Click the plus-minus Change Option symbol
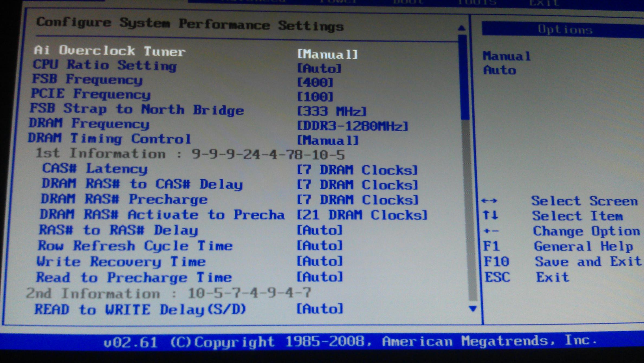Viewport: 644px width, 363px height. tap(491, 231)
